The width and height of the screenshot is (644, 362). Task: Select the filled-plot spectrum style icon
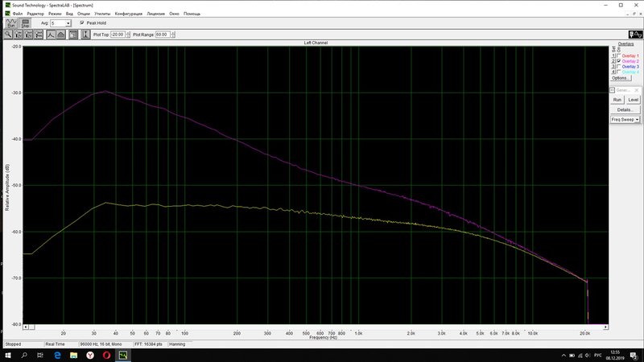[61, 35]
